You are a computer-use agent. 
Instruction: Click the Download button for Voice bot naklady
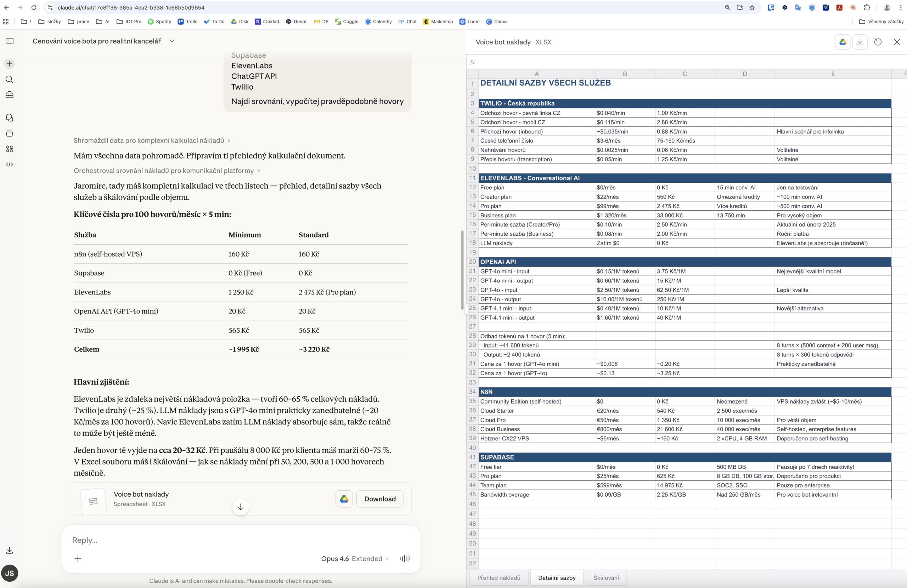[379, 499]
